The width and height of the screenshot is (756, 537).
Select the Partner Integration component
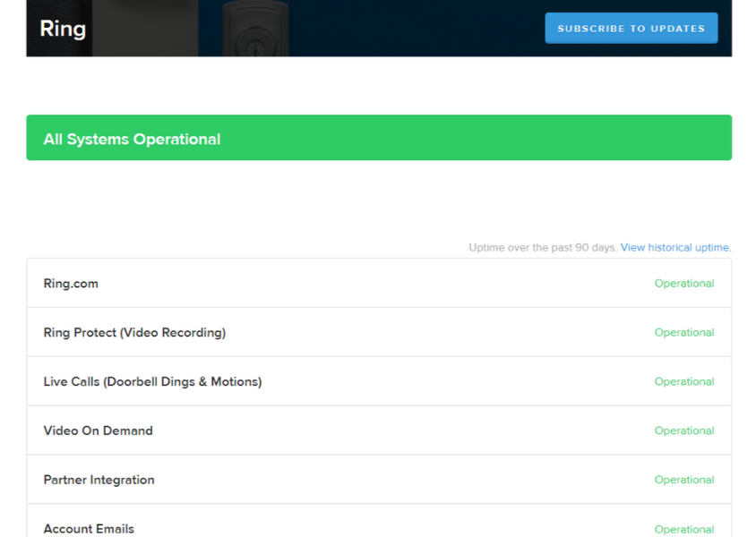99,481
